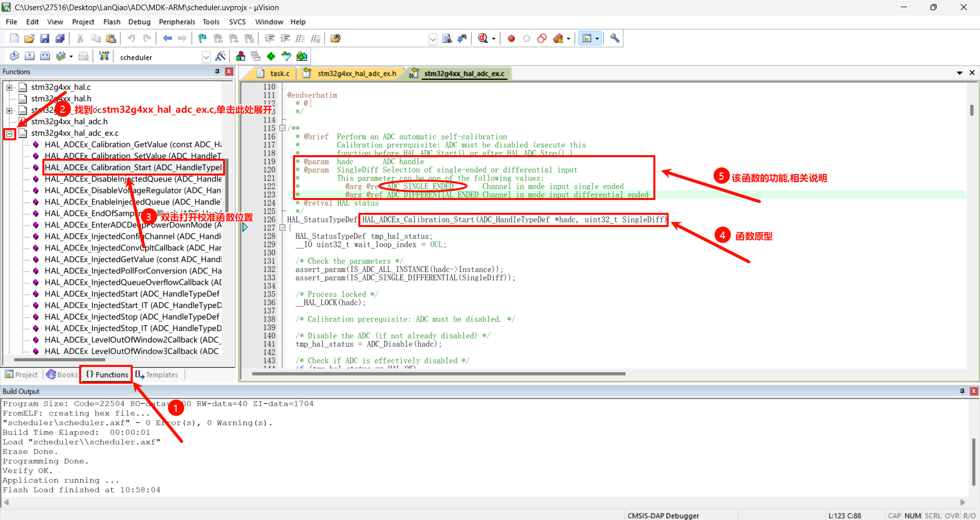Close the Functions panel
The width and height of the screenshot is (980, 520).
[229, 71]
